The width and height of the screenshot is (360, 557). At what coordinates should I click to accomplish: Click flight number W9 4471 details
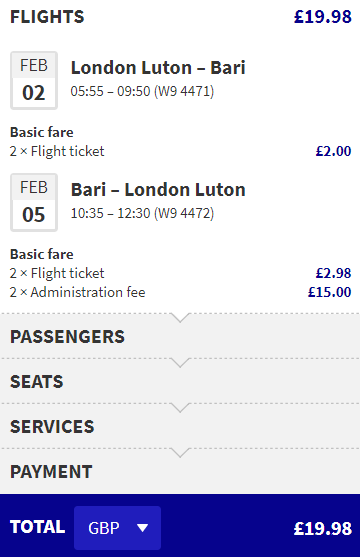pos(184,91)
